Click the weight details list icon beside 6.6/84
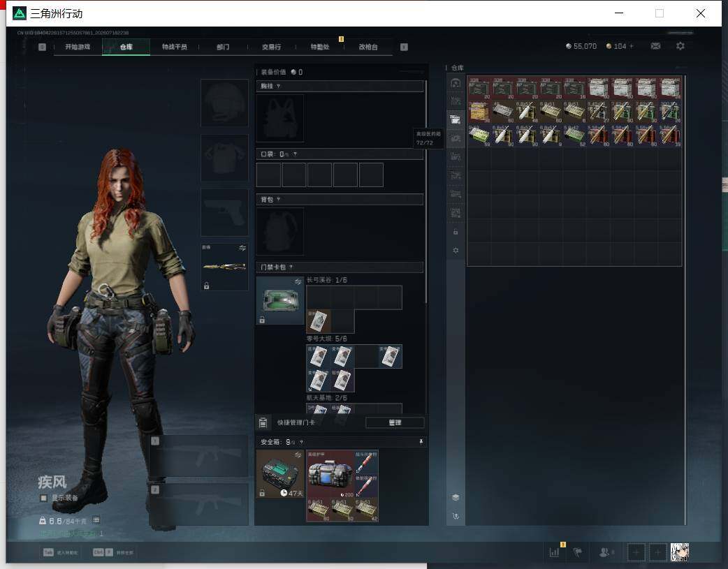 tap(96, 520)
